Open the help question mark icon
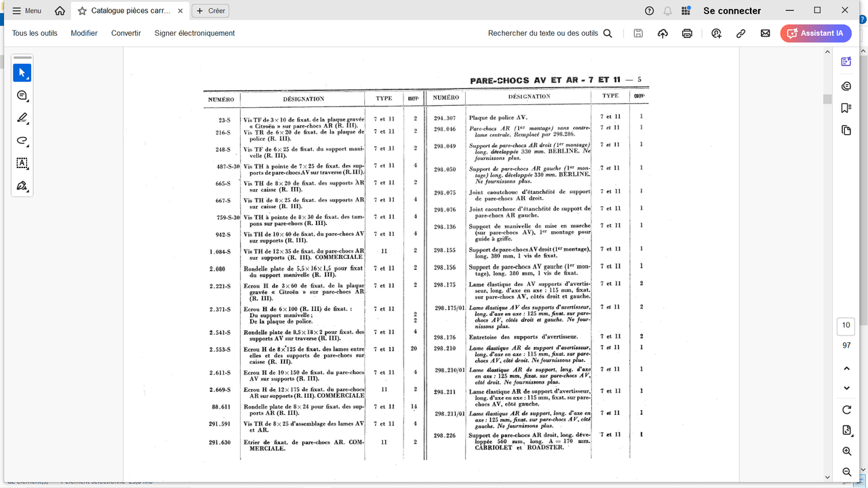Screen dimensions: 868x488 click(x=650, y=11)
